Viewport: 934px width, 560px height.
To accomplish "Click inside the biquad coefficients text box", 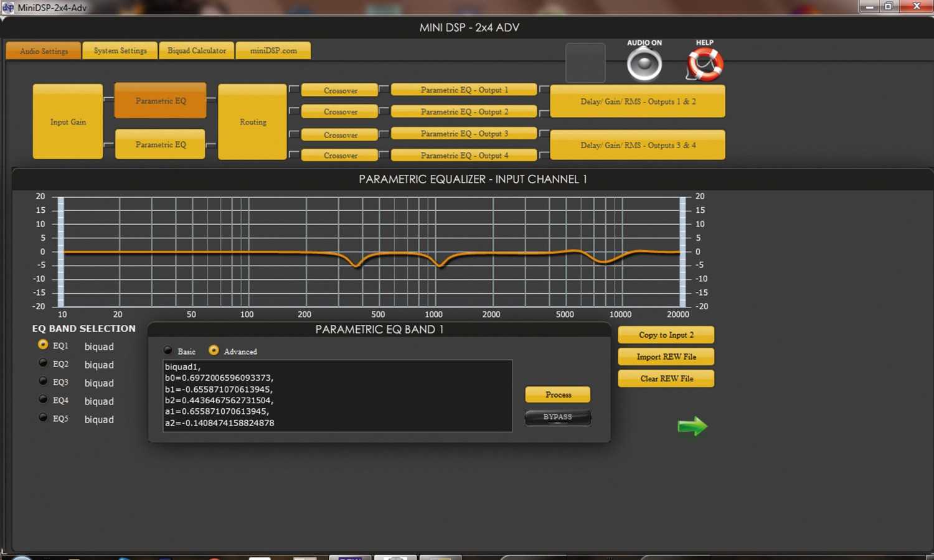I will tap(337, 396).
